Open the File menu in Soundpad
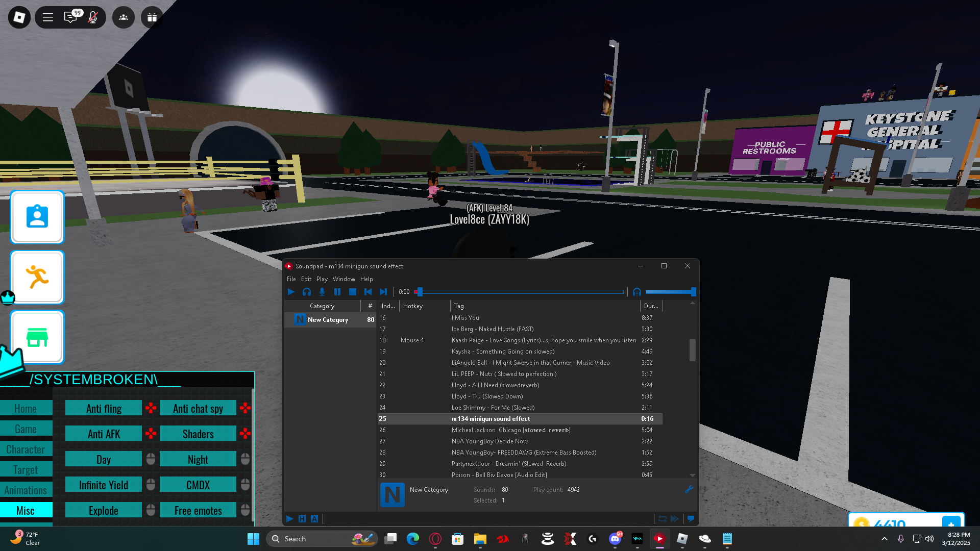 [291, 279]
